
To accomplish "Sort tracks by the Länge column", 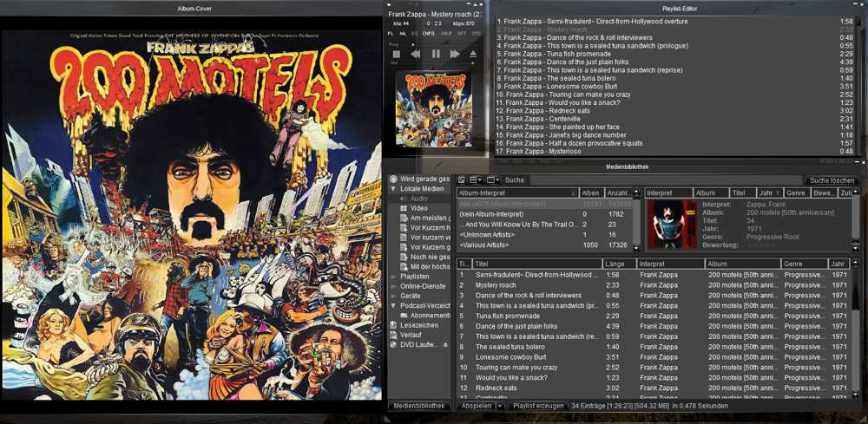I will pos(616,264).
